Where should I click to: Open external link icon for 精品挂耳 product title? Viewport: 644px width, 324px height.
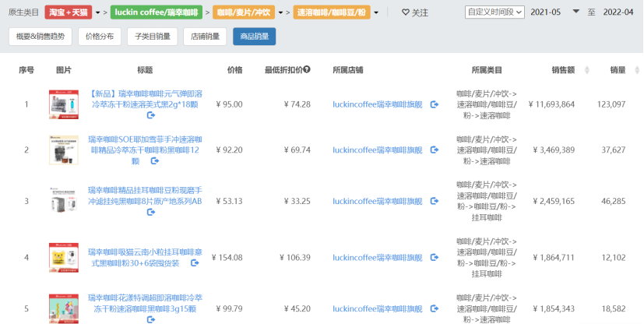(151, 213)
